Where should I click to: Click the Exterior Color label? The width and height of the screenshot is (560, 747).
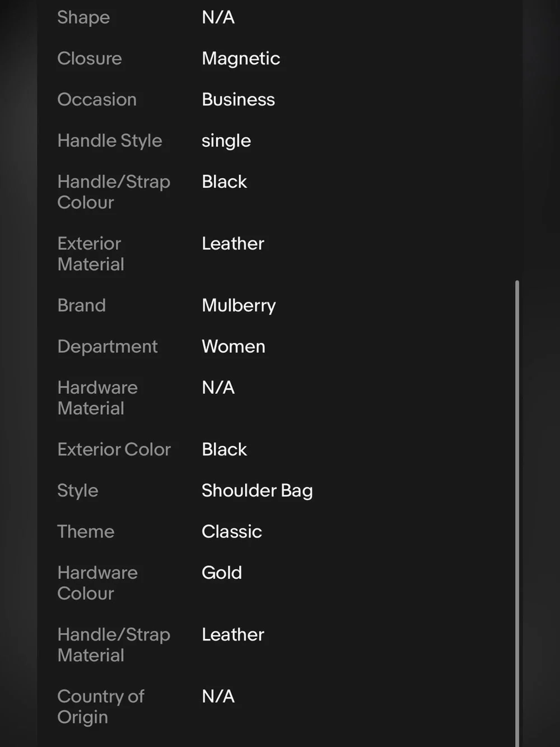[114, 449]
